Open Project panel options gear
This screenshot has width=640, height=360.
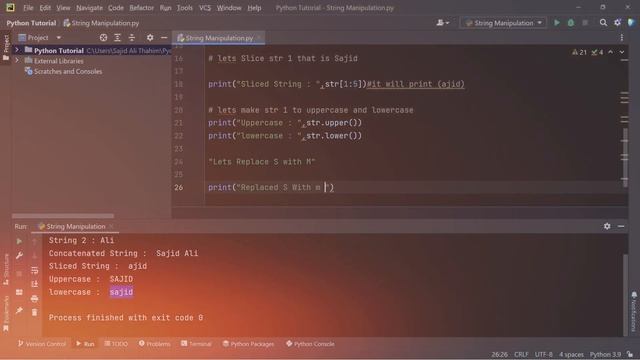(x=150, y=38)
